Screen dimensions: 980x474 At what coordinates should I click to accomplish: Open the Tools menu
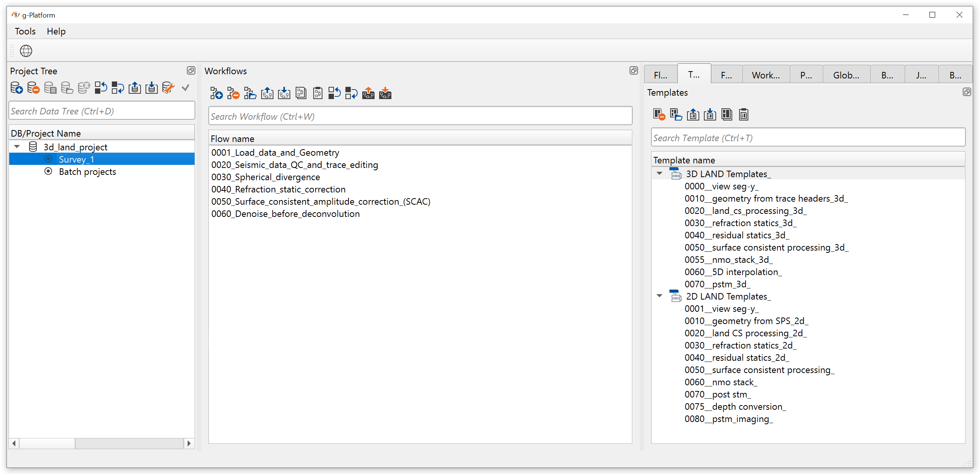pyautogui.click(x=25, y=31)
